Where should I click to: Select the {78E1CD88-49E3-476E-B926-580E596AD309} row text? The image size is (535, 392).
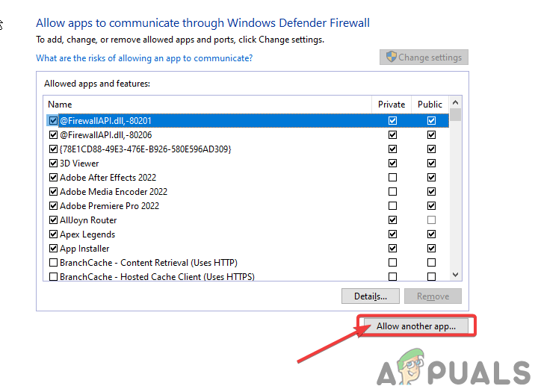pyautogui.click(x=146, y=149)
